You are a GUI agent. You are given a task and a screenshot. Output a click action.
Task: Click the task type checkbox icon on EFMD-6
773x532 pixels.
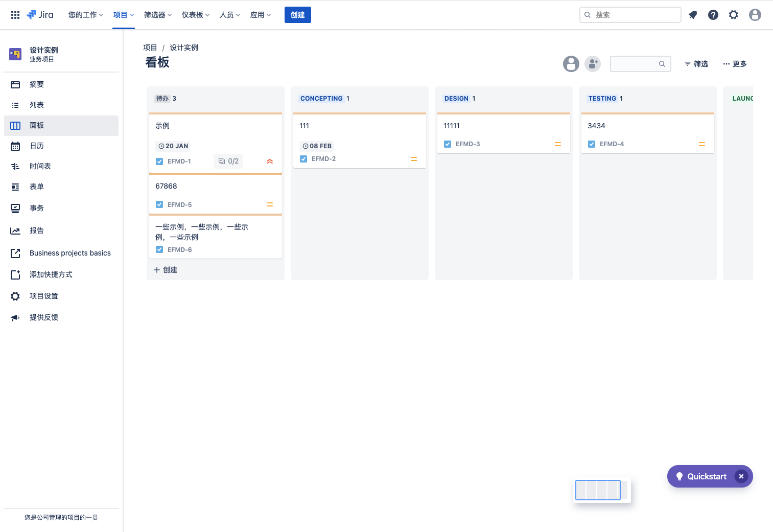[x=159, y=249]
